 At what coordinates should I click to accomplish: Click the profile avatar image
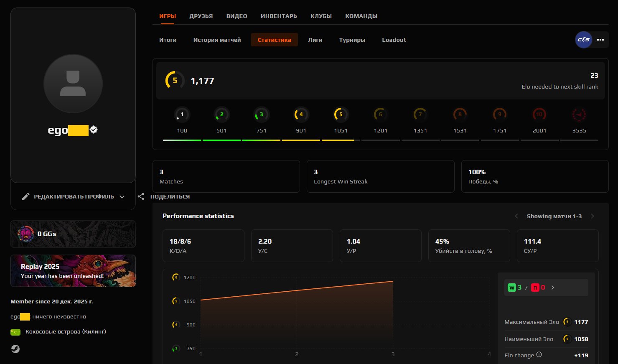(x=73, y=84)
